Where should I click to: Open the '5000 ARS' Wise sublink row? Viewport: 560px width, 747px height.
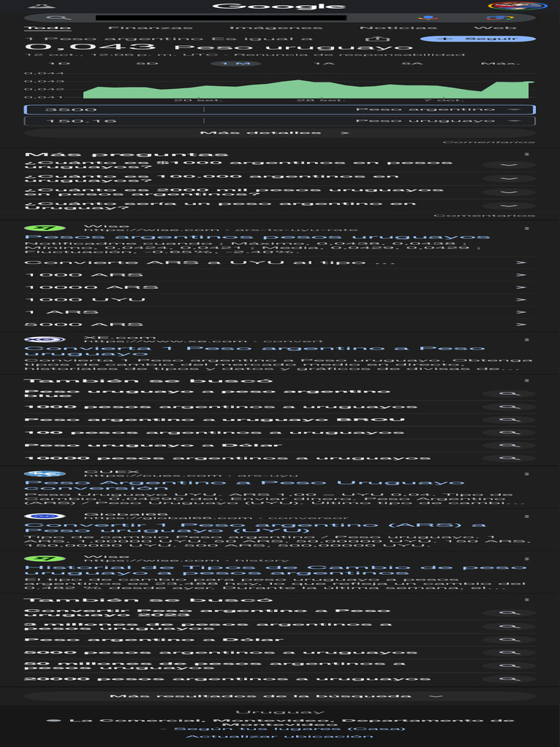(x=280, y=325)
